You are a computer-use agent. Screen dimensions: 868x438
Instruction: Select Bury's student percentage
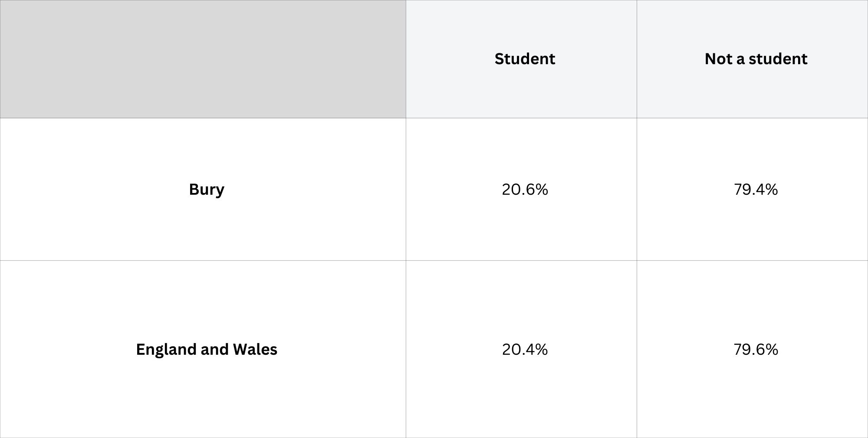[525, 190]
